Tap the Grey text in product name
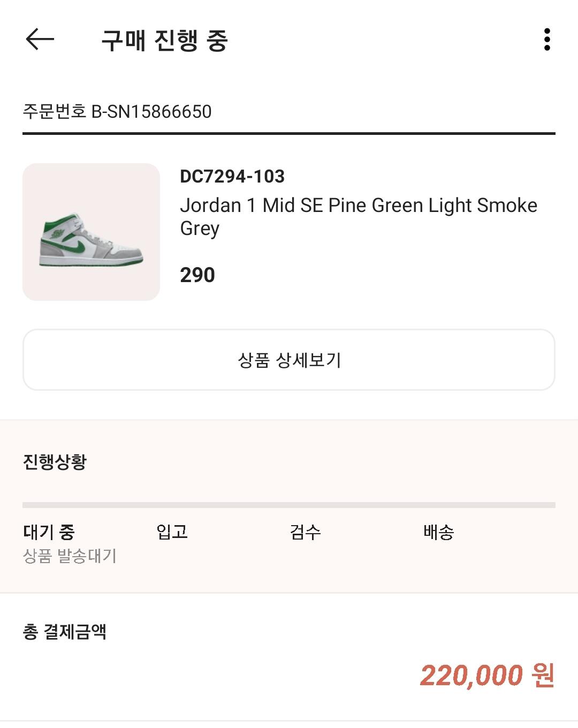The width and height of the screenshot is (578, 728). tap(200, 229)
